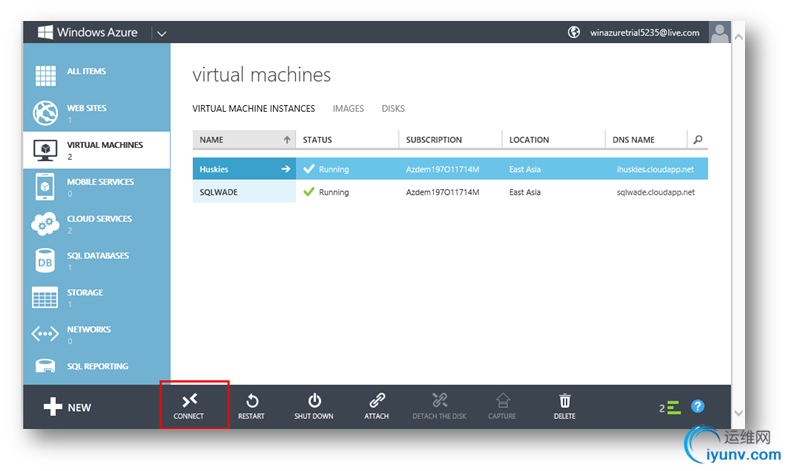Sort by Location column header
The width and height of the screenshot is (787, 471).
(x=554, y=140)
